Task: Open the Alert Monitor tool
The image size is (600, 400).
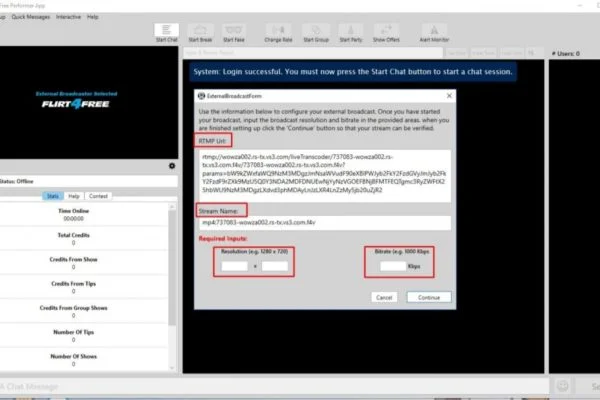Action: (434, 33)
